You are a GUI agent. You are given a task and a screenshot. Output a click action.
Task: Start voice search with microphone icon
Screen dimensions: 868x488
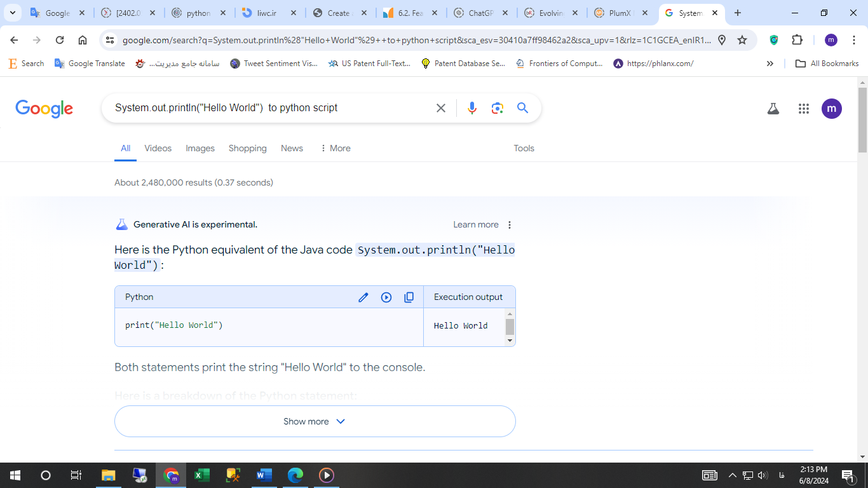471,108
